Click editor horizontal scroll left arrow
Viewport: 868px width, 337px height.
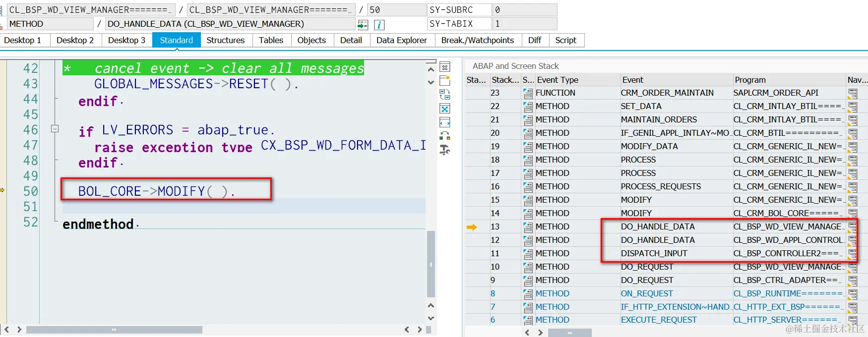6,330
